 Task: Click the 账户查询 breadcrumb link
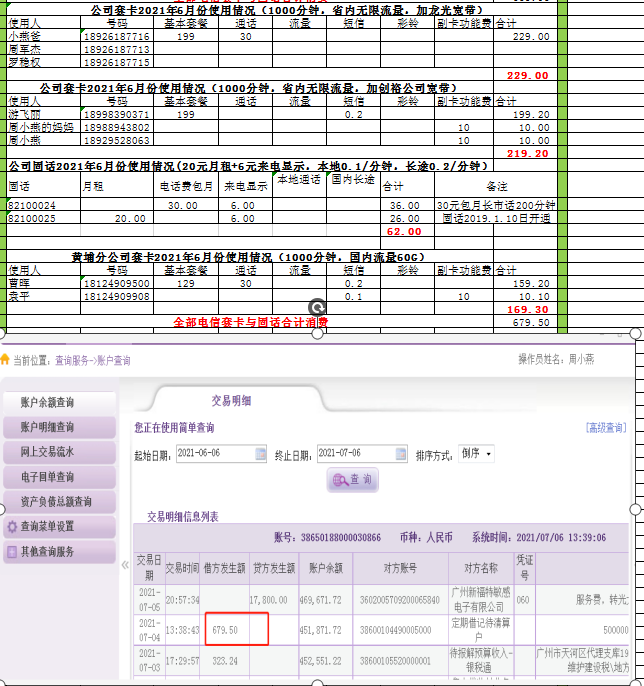coord(111,361)
